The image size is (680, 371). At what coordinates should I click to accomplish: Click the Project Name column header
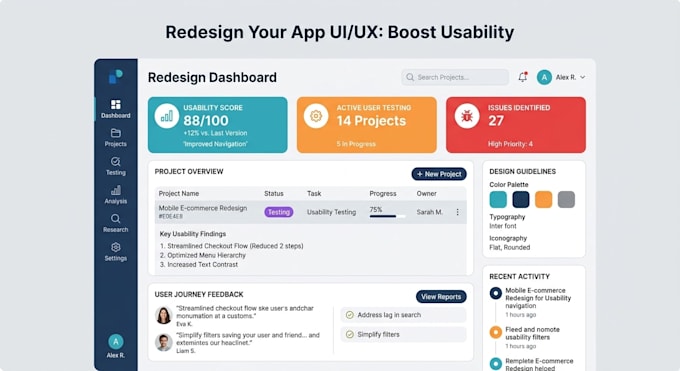pyautogui.click(x=179, y=194)
